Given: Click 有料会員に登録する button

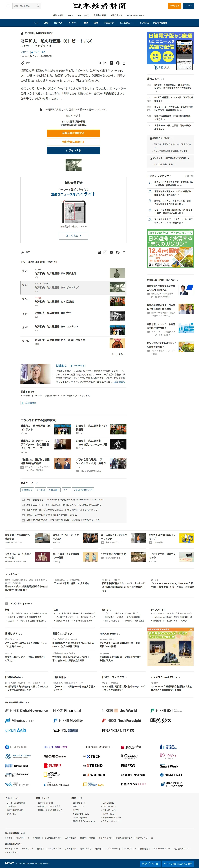Looking at the screenshot, I should tap(73, 133).
